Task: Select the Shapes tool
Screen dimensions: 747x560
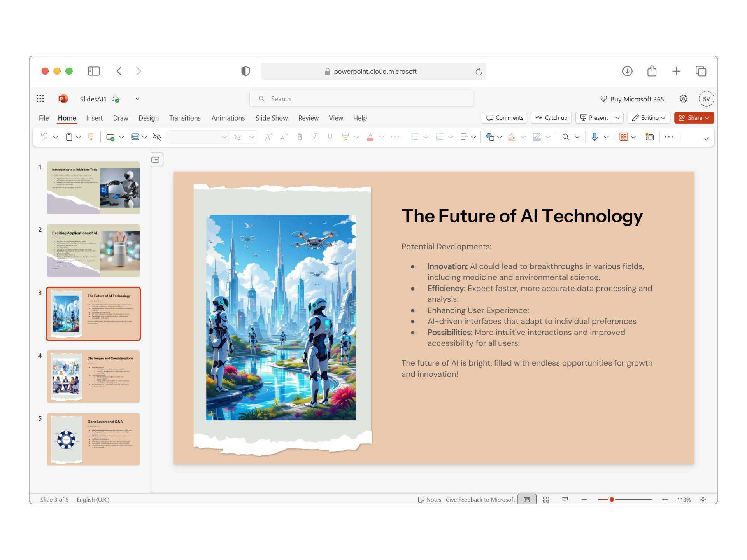Action: coord(491,137)
